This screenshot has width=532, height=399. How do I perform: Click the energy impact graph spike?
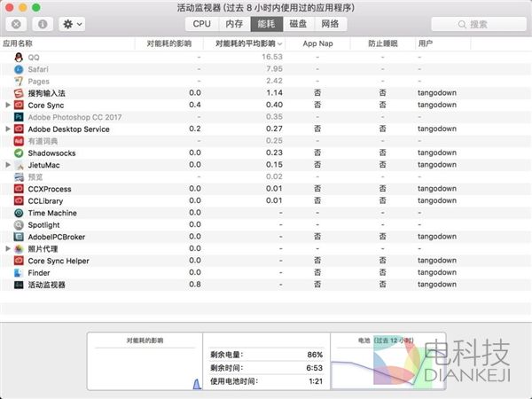[x=197, y=384]
